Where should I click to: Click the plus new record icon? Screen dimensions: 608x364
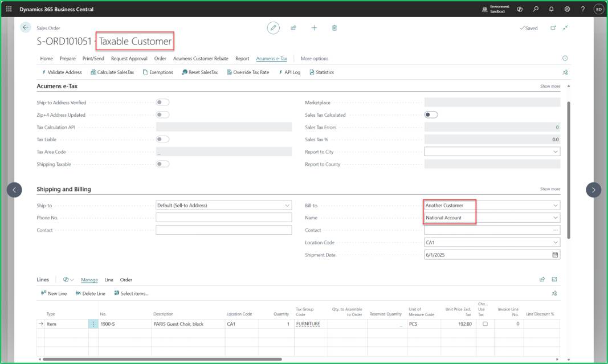pos(314,28)
